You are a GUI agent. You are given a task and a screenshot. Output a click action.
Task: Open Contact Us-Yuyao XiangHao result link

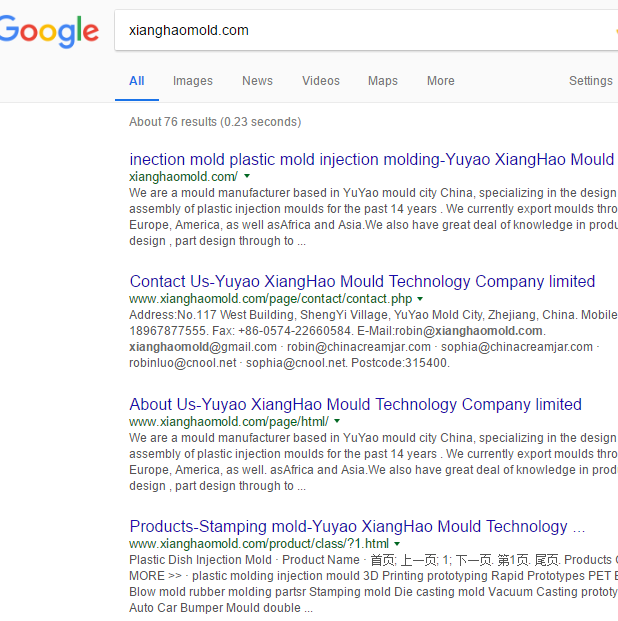362,282
